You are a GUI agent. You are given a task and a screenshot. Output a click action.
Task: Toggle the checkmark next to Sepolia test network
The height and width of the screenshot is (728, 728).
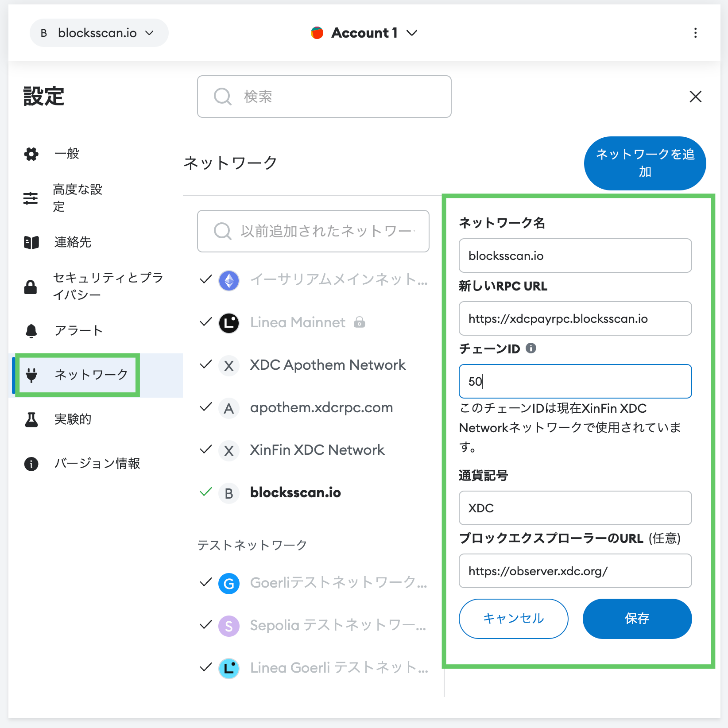tap(205, 625)
